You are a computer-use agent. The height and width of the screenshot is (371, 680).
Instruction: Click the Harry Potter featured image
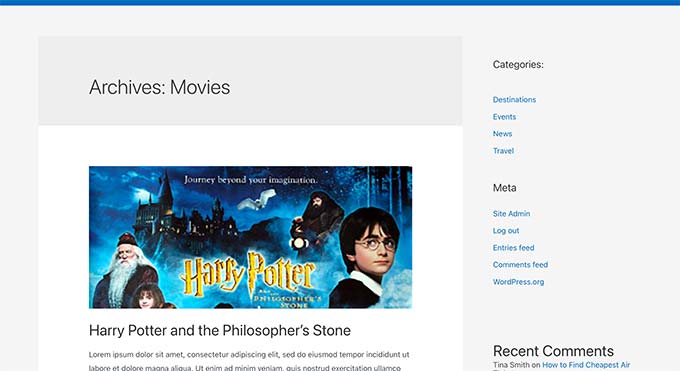coord(250,237)
